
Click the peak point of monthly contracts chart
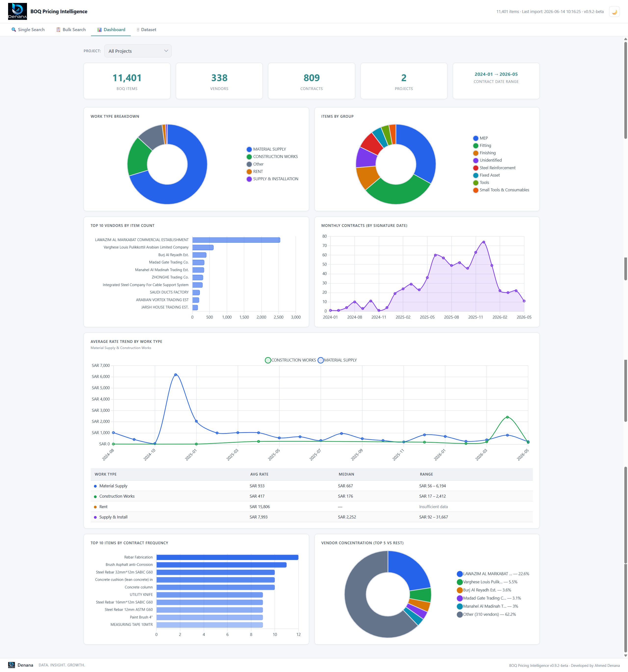(484, 242)
